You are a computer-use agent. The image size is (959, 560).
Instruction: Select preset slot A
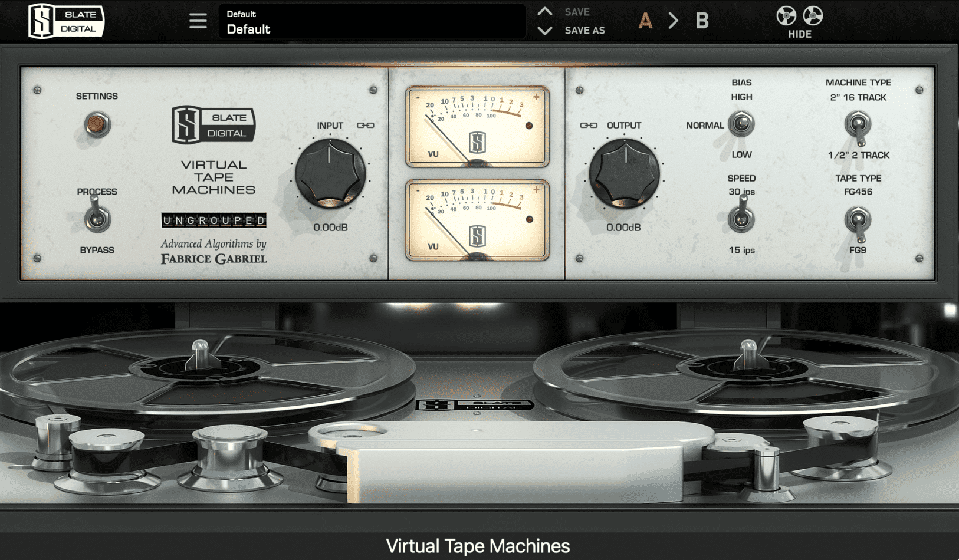click(x=645, y=21)
